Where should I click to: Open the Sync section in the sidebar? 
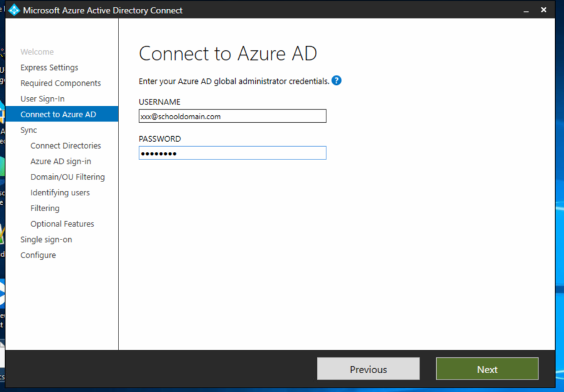28,130
